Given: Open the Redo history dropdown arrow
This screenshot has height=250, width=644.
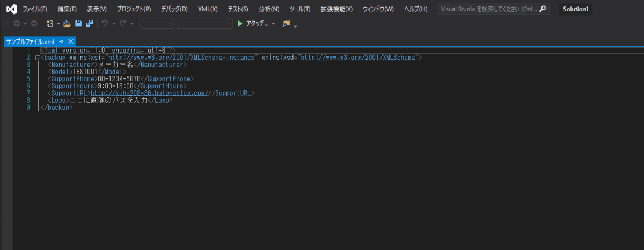Looking at the screenshot, I should coord(131,24).
